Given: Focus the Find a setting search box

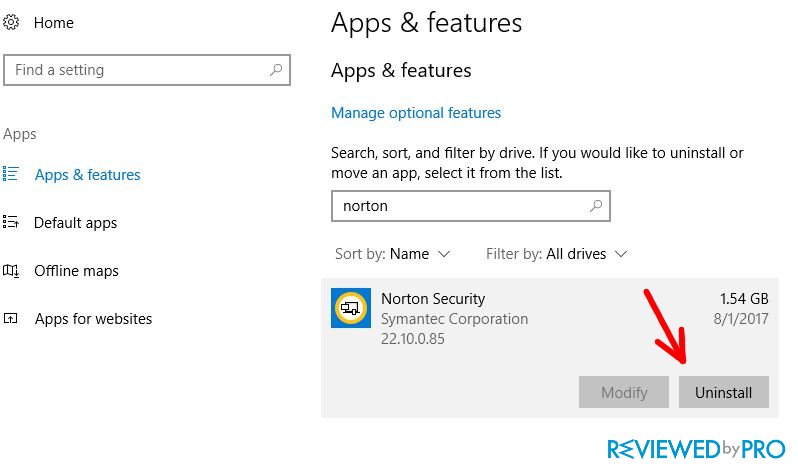Looking at the screenshot, I should (x=147, y=70).
